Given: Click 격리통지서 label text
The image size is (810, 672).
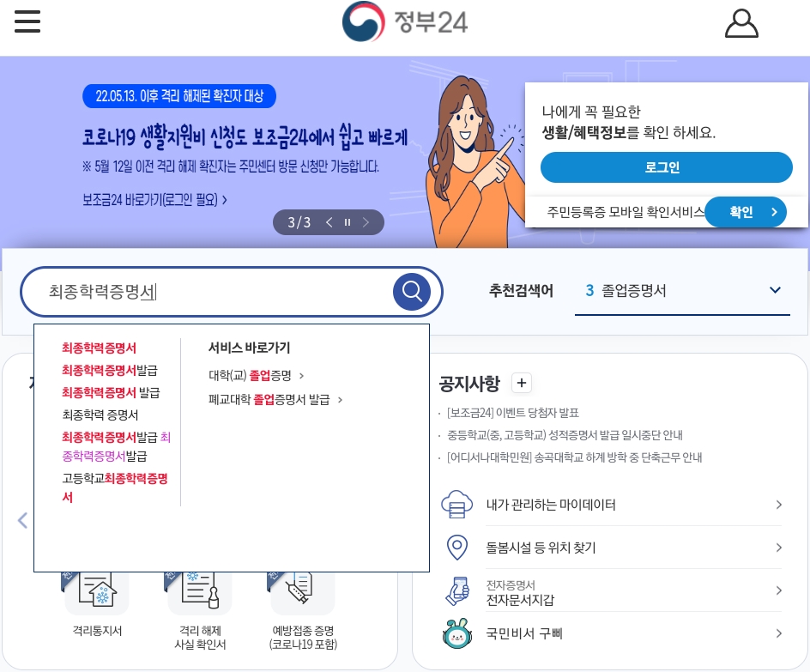Looking at the screenshot, I should click(97, 631).
